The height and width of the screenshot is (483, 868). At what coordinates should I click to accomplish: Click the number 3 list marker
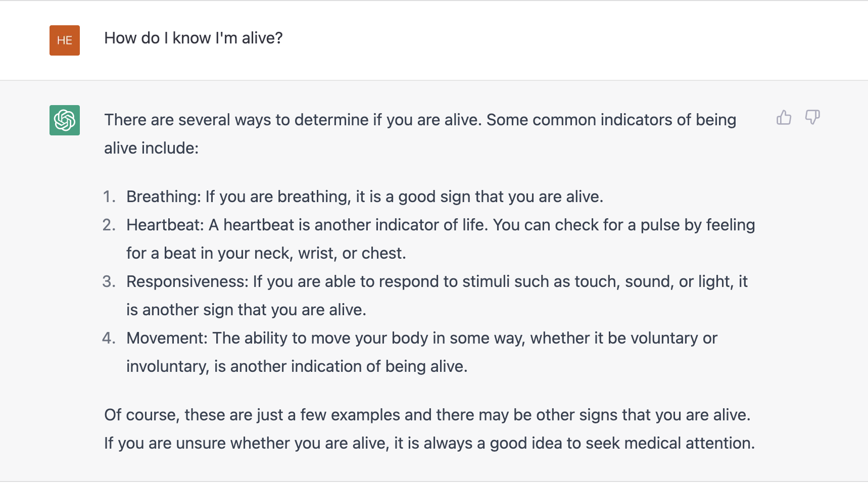109,281
